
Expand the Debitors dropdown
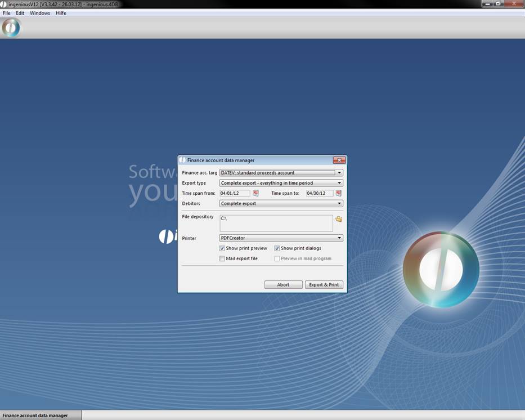pyautogui.click(x=339, y=204)
